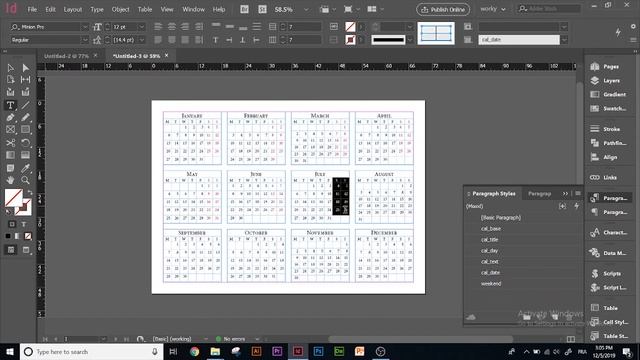Enable justify vertically cell option
The image size is (640, 360).
tap(257, 27)
